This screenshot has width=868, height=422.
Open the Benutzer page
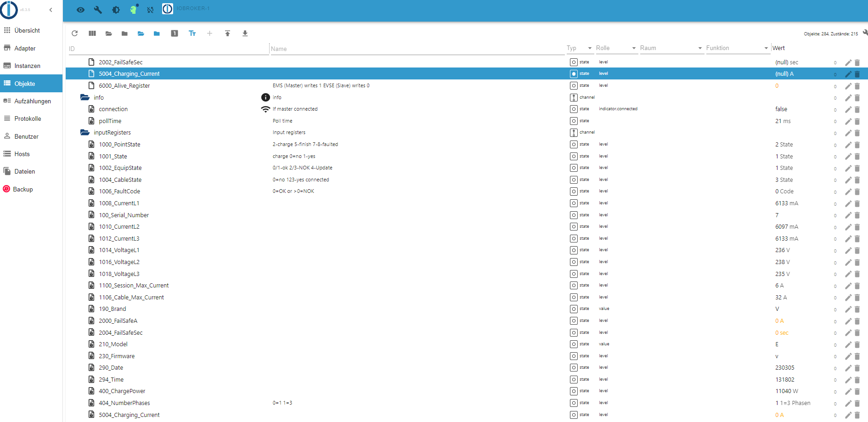(x=31, y=136)
